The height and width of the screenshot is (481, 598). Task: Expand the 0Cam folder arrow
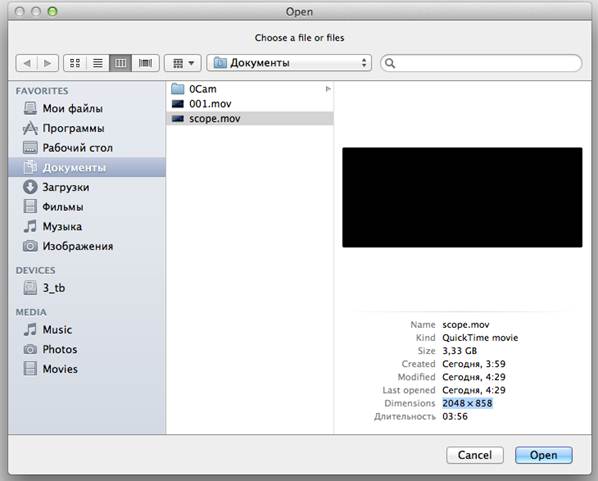(x=328, y=89)
